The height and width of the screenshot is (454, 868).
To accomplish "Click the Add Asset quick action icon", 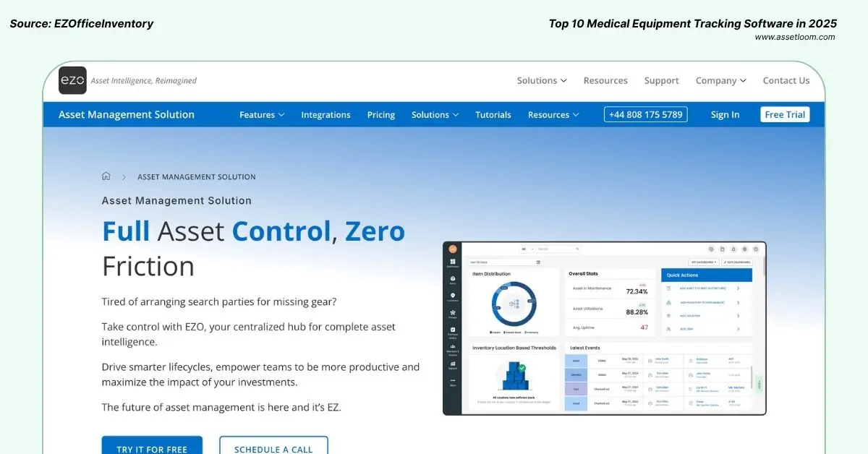I will point(668,288).
